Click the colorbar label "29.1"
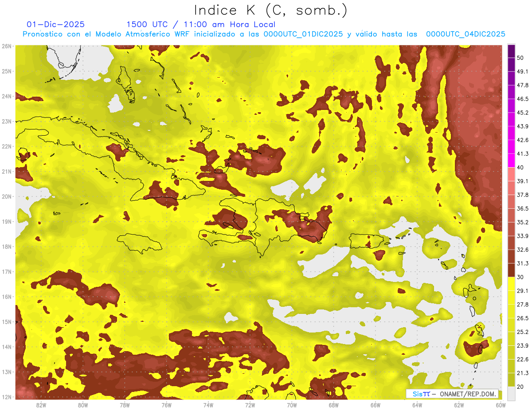The height and width of the screenshot is (411, 532). pos(523,291)
